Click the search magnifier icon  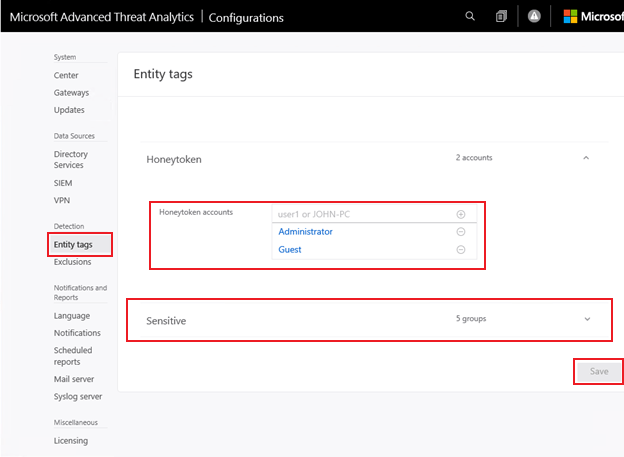click(471, 16)
